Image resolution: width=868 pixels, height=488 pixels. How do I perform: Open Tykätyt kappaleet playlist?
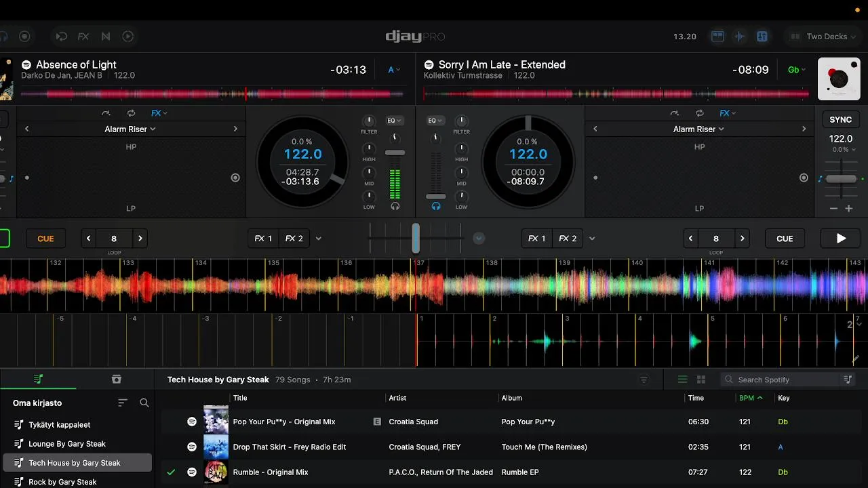[76, 425]
